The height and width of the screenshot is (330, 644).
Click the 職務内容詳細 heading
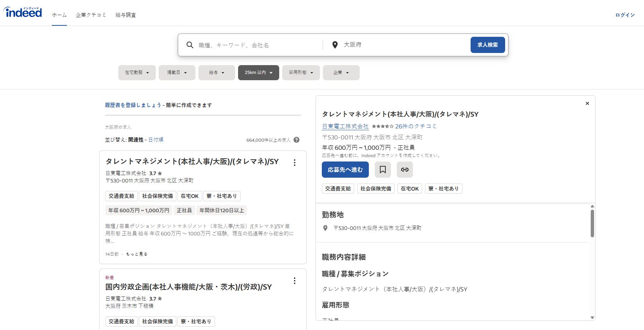tap(344, 257)
